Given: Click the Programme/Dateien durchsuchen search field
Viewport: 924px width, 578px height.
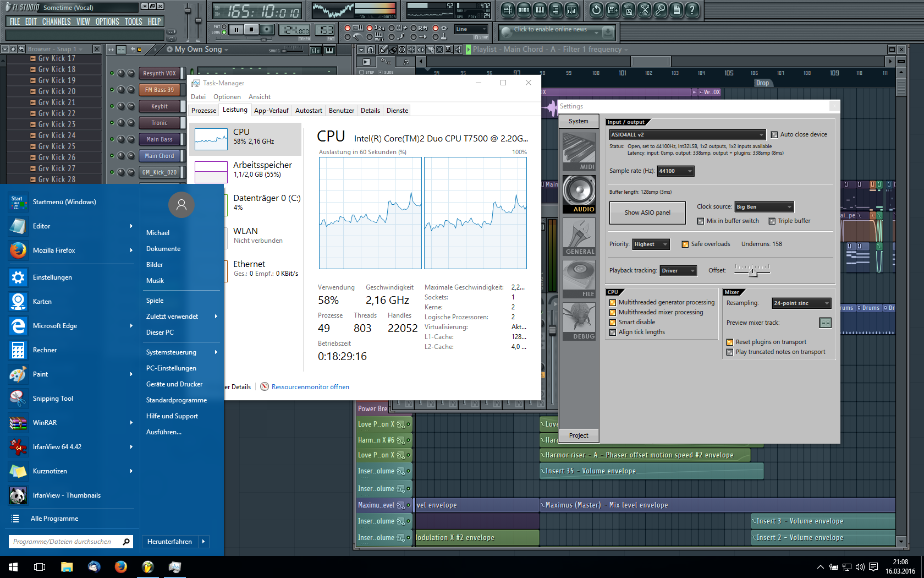Looking at the screenshot, I should click(x=65, y=542).
